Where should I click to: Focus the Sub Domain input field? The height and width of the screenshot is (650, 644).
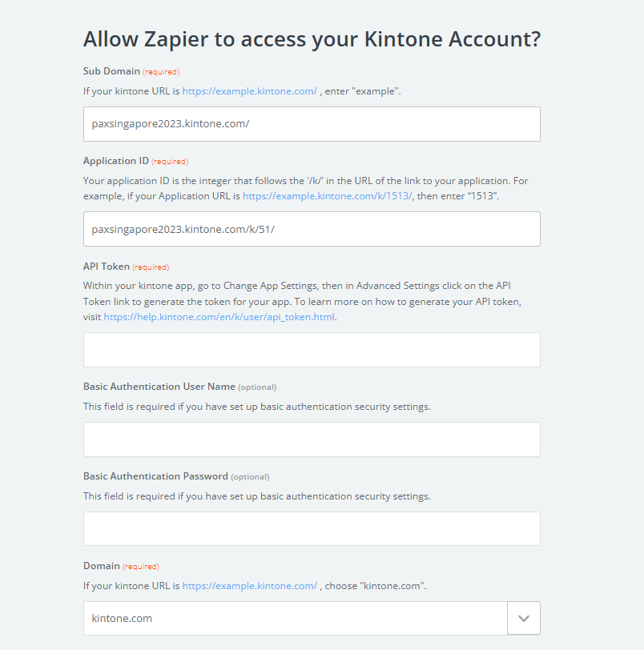pyautogui.click(x=312, y=124)
